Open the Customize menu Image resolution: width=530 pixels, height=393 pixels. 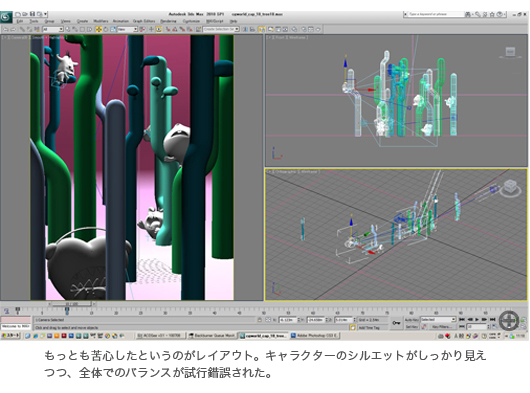[191, 21]
